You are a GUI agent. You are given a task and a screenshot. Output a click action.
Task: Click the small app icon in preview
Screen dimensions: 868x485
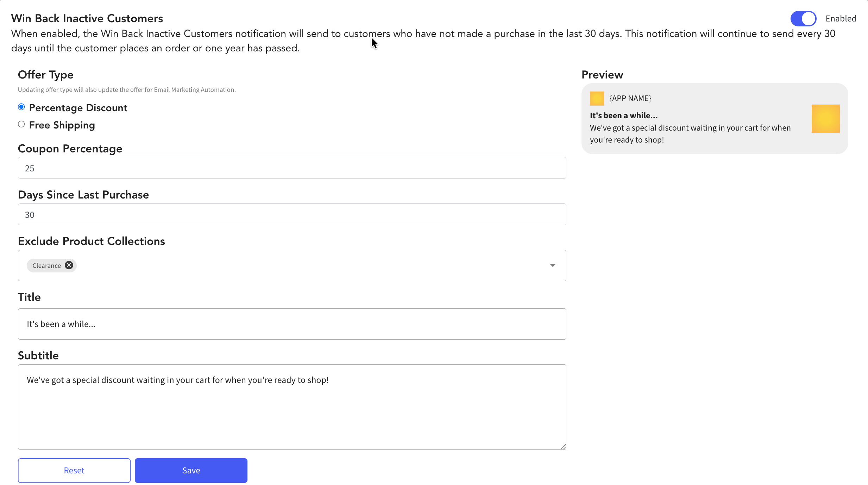click(597, 99)
